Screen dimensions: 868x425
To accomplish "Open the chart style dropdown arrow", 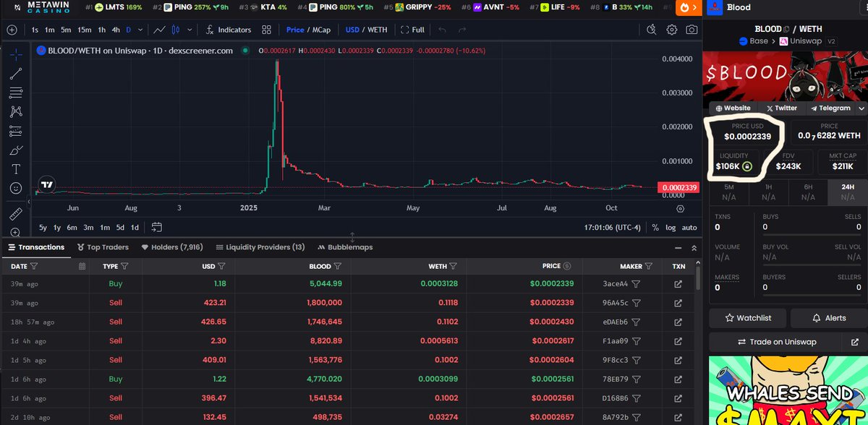I will tap(190, 30).
